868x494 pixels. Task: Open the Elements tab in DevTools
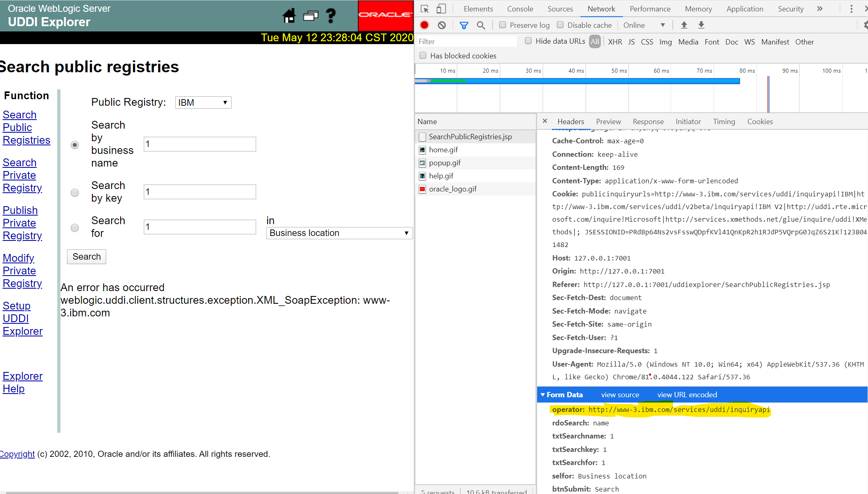[x=478, y=9]
